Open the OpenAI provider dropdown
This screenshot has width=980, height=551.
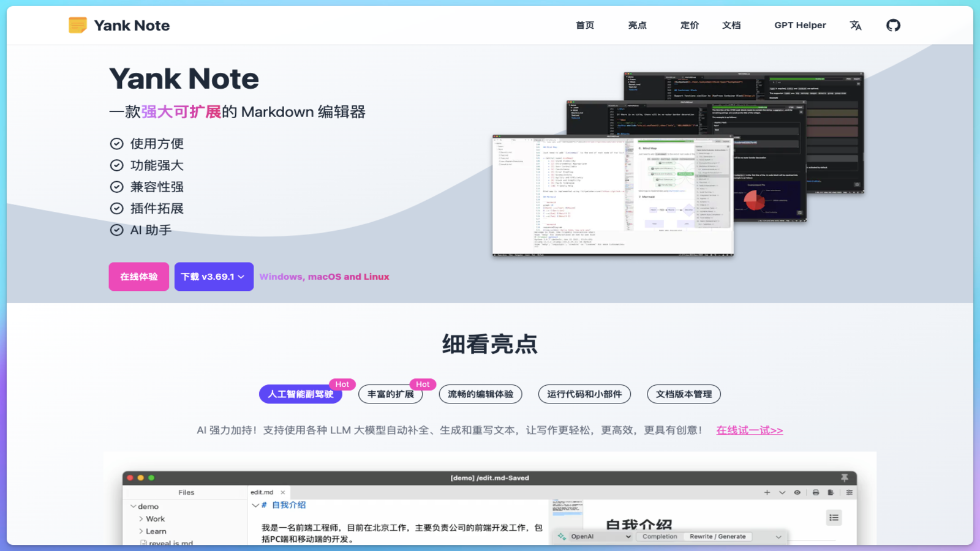(600, 536)
